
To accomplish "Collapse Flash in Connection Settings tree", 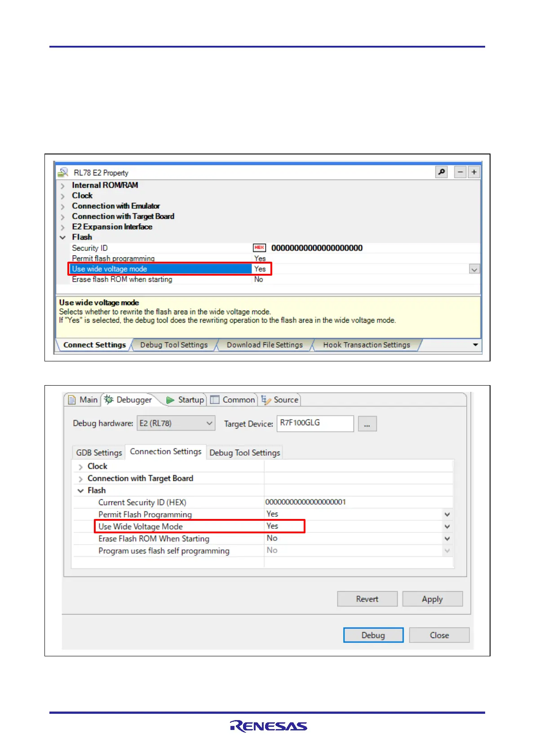I will pos(80,491).
